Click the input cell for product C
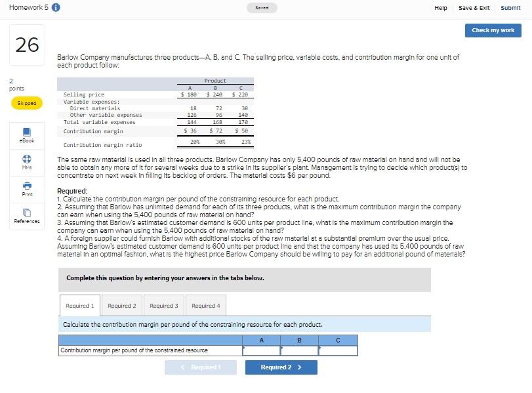Viewport: 532px width, 393px height. pos(338,350)
